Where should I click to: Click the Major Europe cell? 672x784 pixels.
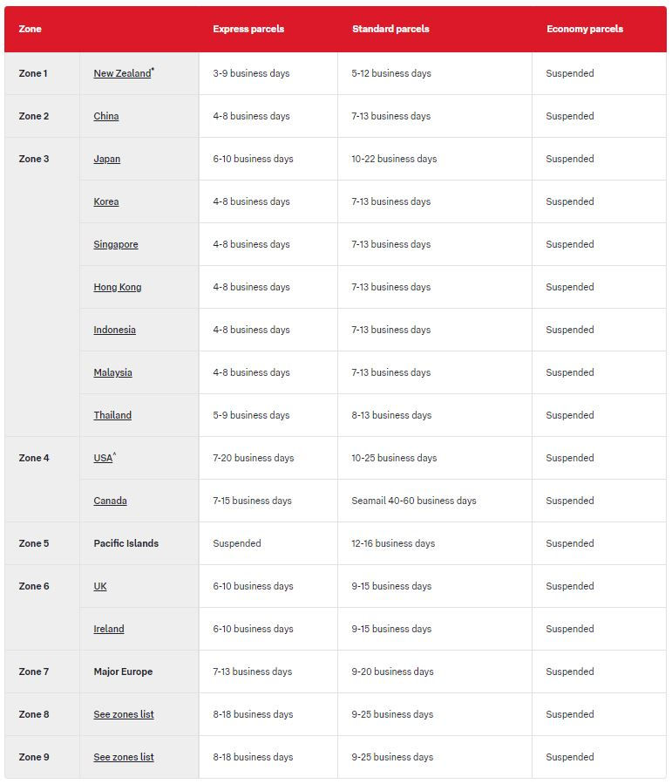pyautogui.click(x=123, y=672)
